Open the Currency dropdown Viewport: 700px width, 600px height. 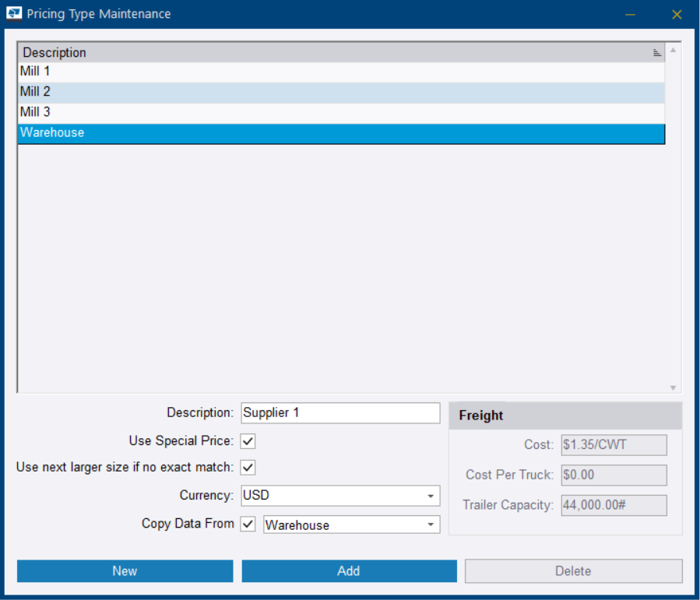(431, 496)
